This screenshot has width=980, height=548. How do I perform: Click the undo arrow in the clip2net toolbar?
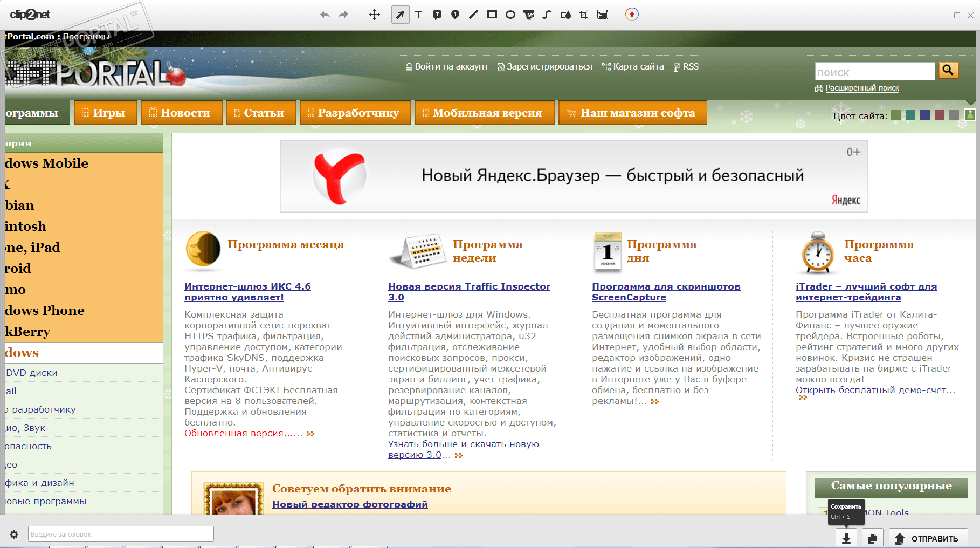[x=325, y=15]
